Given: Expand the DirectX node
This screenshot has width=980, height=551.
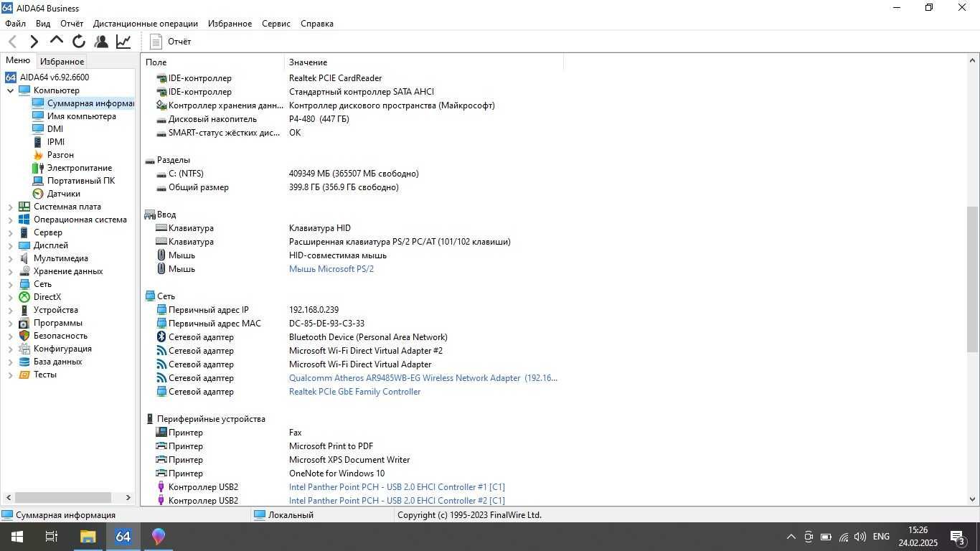Looking at the screenshot, I should tap(10, 297).
